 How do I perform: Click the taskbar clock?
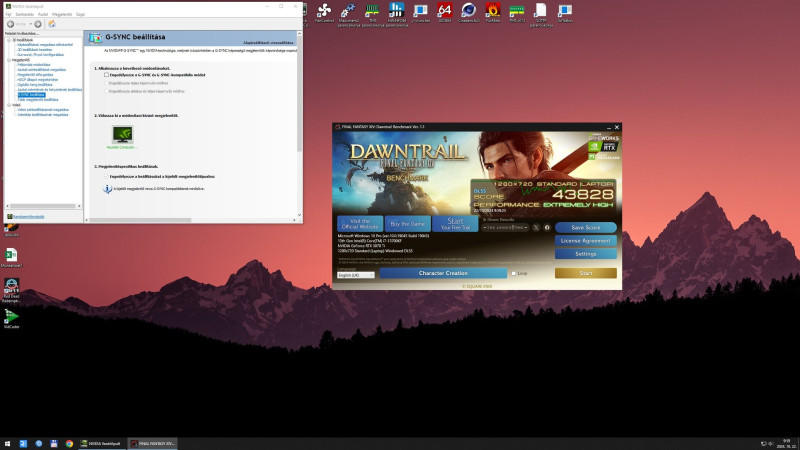point(787,444)
